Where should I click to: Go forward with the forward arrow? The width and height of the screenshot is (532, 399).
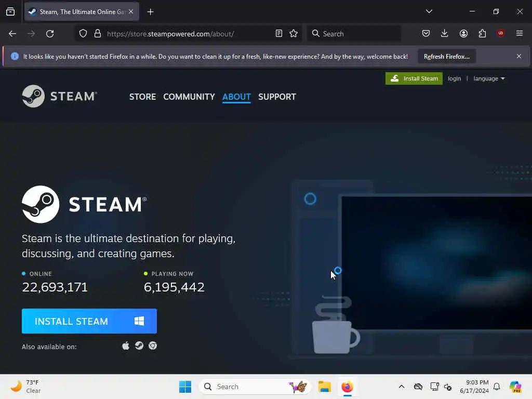[31, 34]
